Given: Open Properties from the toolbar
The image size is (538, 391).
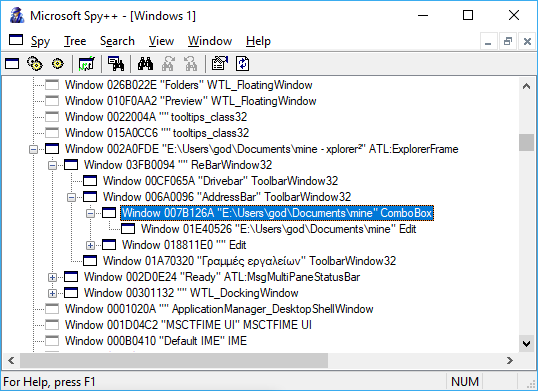Looking at the screenshot, I should click(x=220, y=64).
